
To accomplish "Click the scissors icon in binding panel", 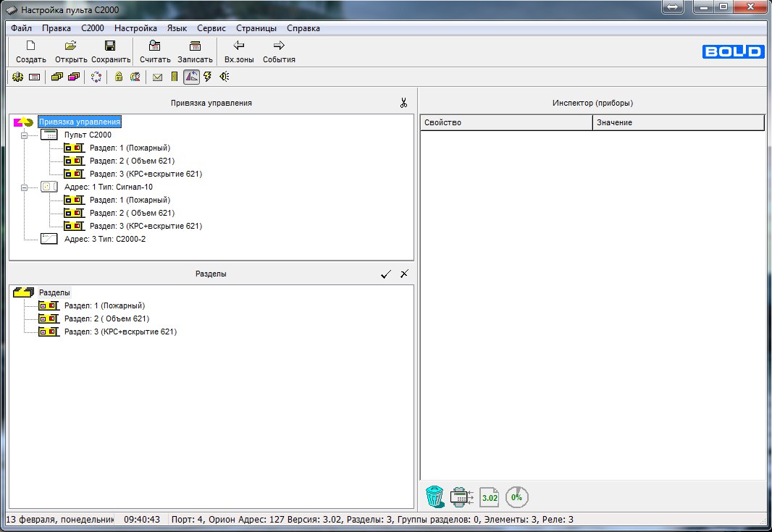I will pyautogui.click(x=404, y=103).
